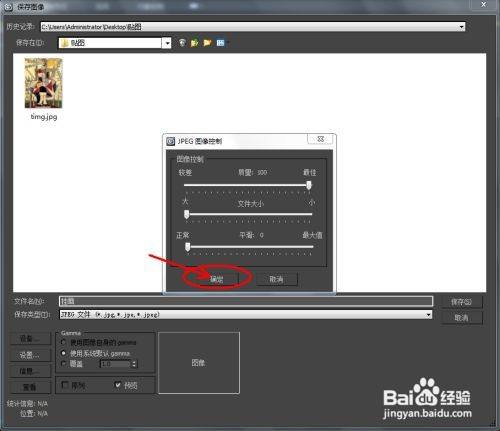Click the gamma override value spinner arrows
Screen dimensions: 500x431
pyautogui.click(x=134, y=364)
